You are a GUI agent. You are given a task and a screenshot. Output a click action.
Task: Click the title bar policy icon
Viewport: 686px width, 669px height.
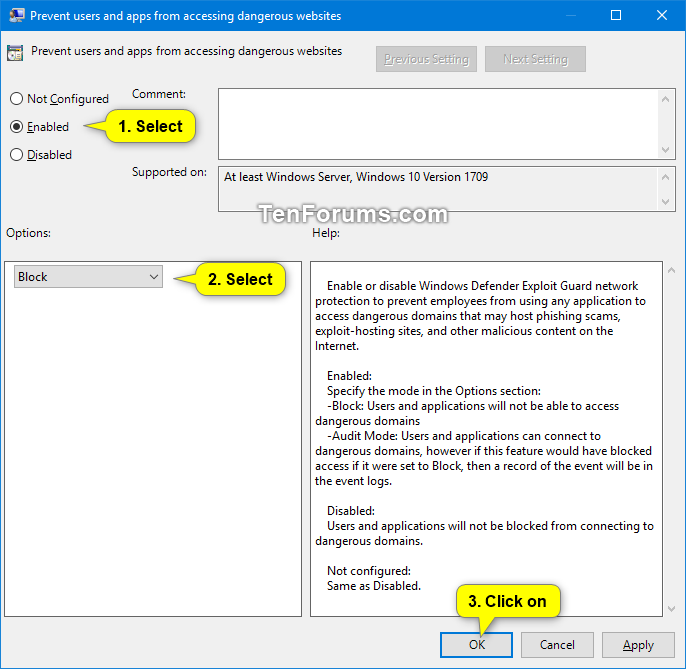coord(17,15)
